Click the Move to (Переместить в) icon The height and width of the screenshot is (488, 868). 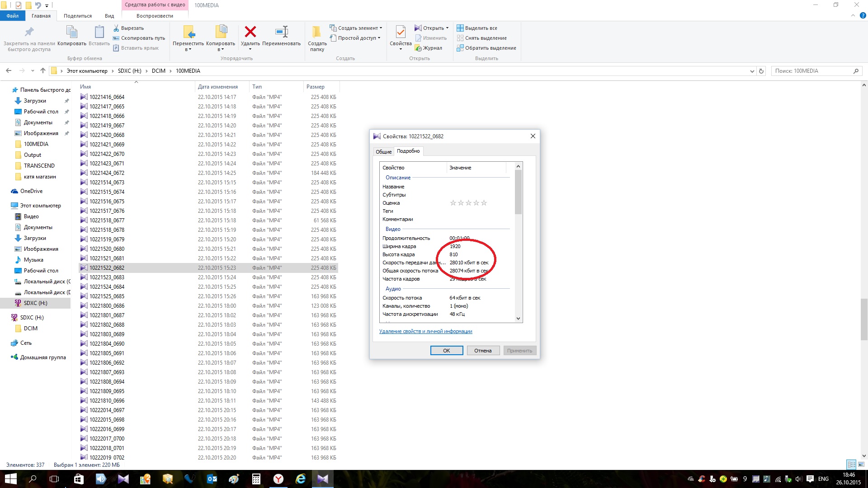tap(188, 32)
